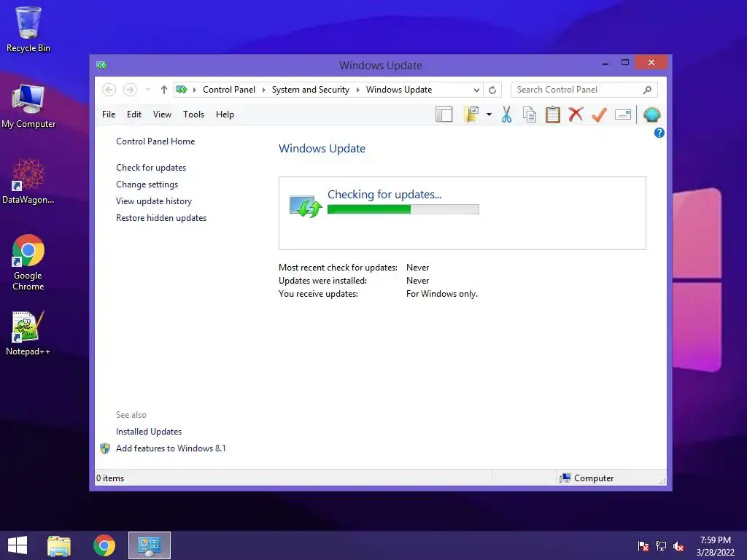Click the teal shell toolbar icon
The height and width of the screenshot is (560, 747).
click(651, 114)
